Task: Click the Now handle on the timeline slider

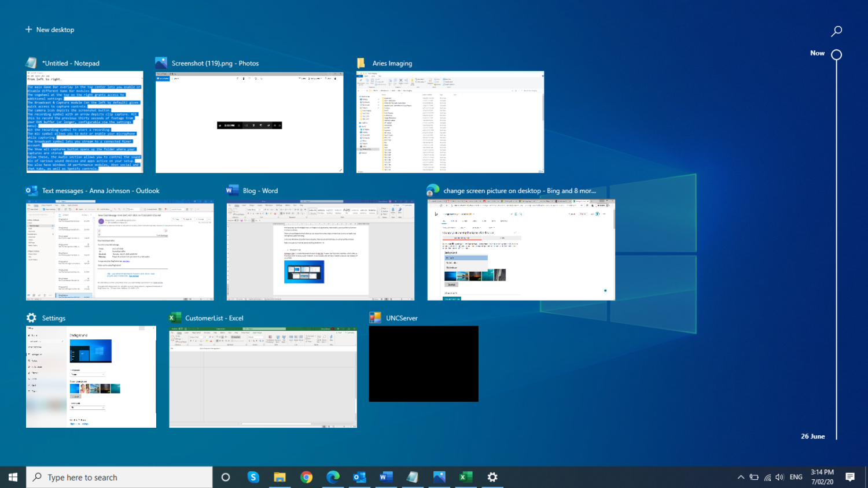Action: tap(836, 54)
